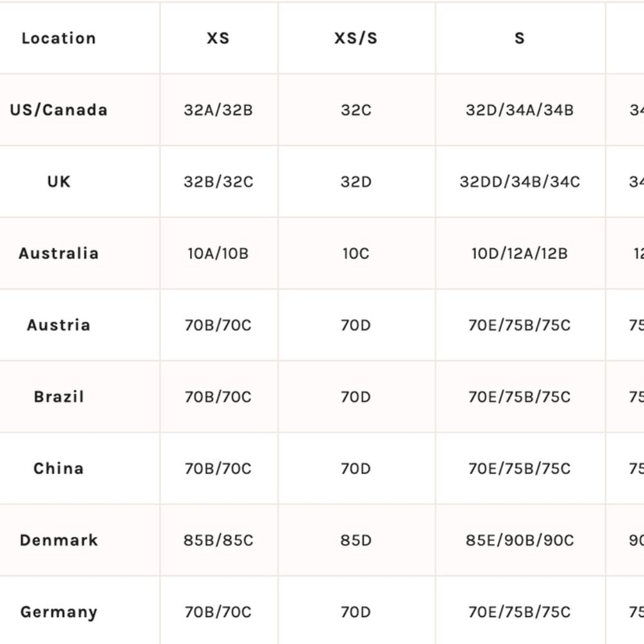Screen dimensions: 644x644
Task: Select the Denmark row label
Action: coord(59,540)
